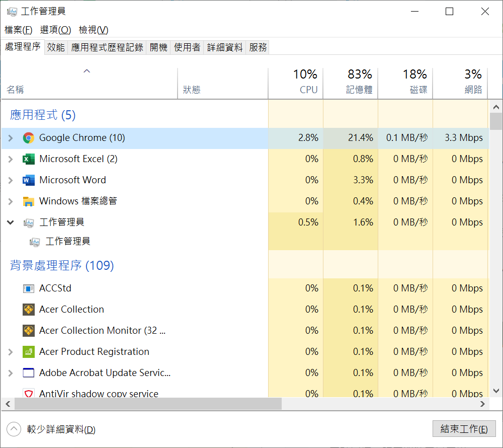
Task: Expand the Acer Product Registration group
Action: click(x=10, y=352)
